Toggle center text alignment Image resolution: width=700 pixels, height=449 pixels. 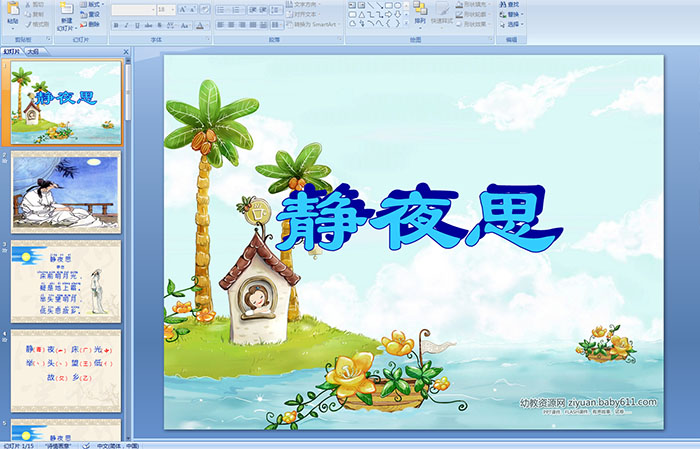point(231,25)
